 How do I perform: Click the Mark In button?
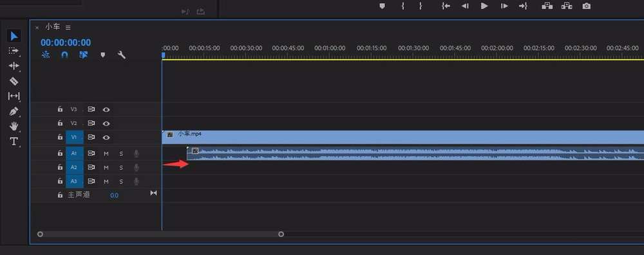click(x=403, y=6)
